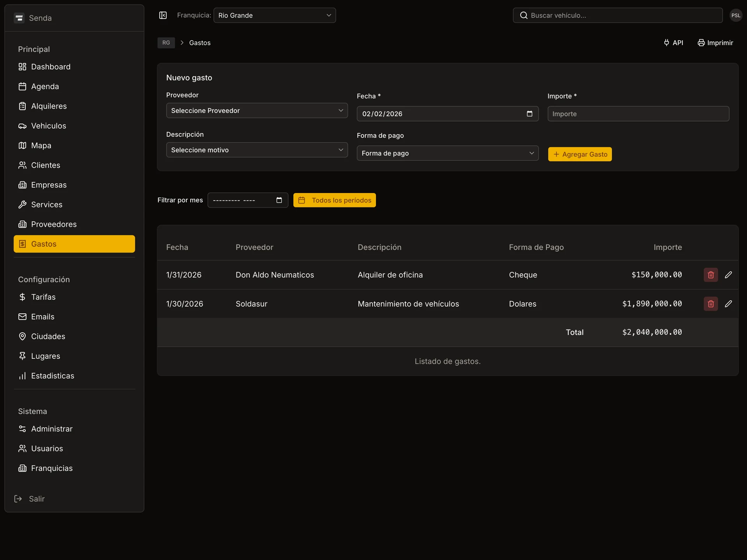Open the Seleccione motivo dropdown

pos(257,150)
